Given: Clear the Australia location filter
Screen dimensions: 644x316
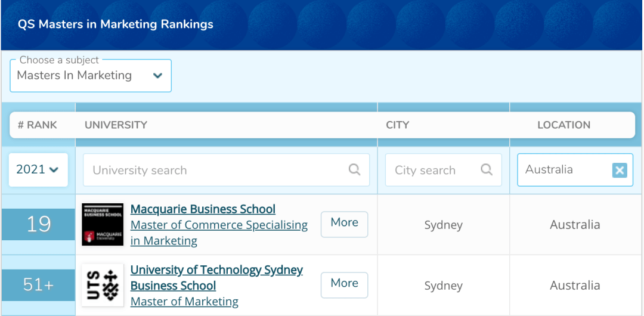Looking at the screenshot, I should coord(620,170).
